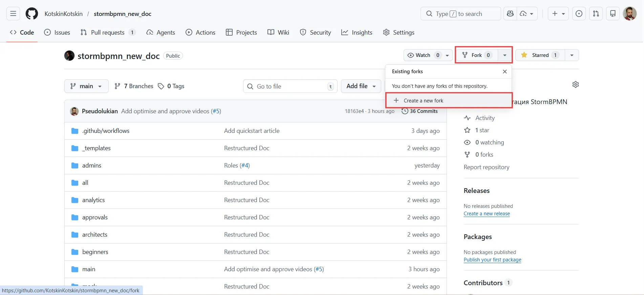Close the Existing forks popup
The height and width of the screenshot is (295, 644).
(505, 72)
